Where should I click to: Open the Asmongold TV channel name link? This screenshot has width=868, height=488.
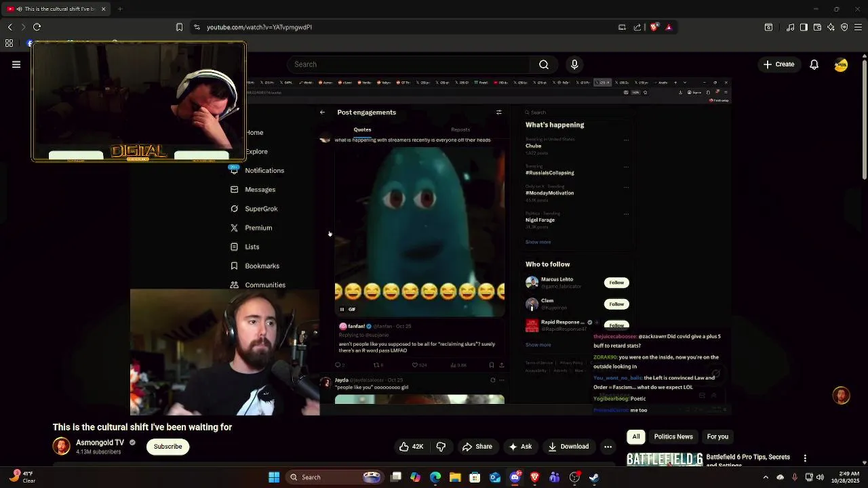coord(100,443)
